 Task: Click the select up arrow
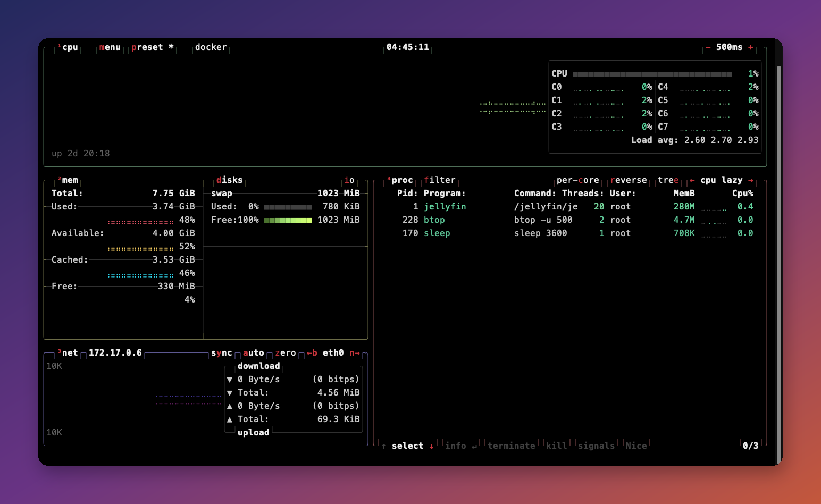coord(384,446)
